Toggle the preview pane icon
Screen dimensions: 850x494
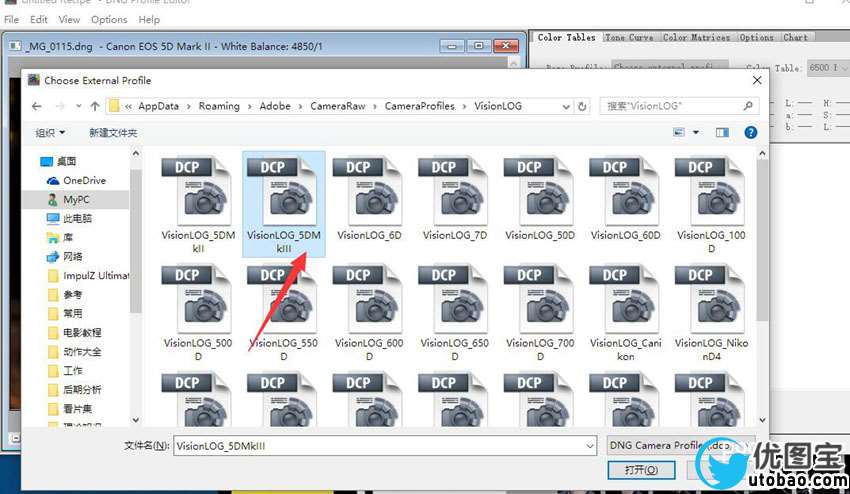[722, 132]
